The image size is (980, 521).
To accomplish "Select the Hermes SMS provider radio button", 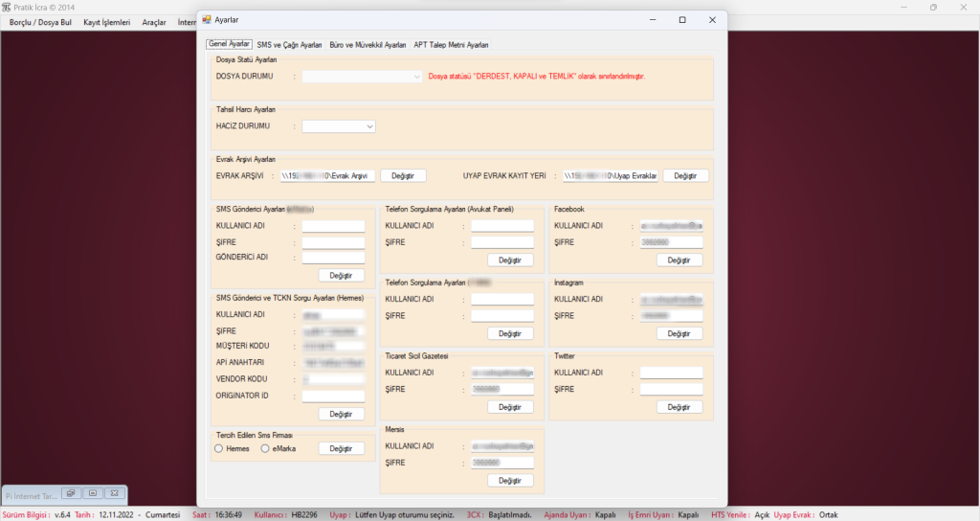I will (x=219, y=448).
